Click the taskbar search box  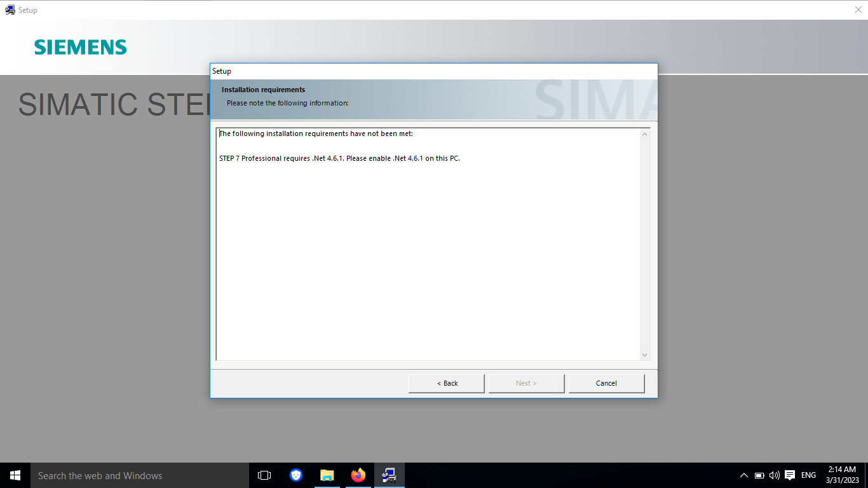(140, 475)
